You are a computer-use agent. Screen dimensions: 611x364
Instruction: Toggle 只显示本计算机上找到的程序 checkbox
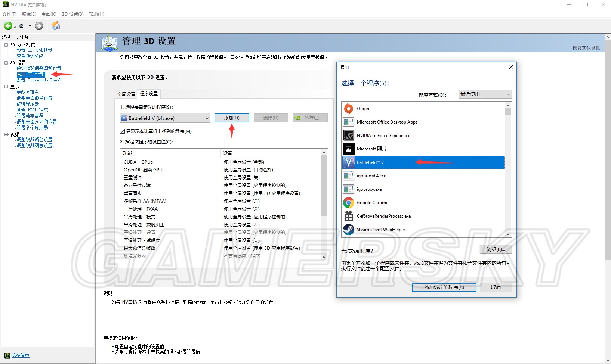[x=122, y=131]
